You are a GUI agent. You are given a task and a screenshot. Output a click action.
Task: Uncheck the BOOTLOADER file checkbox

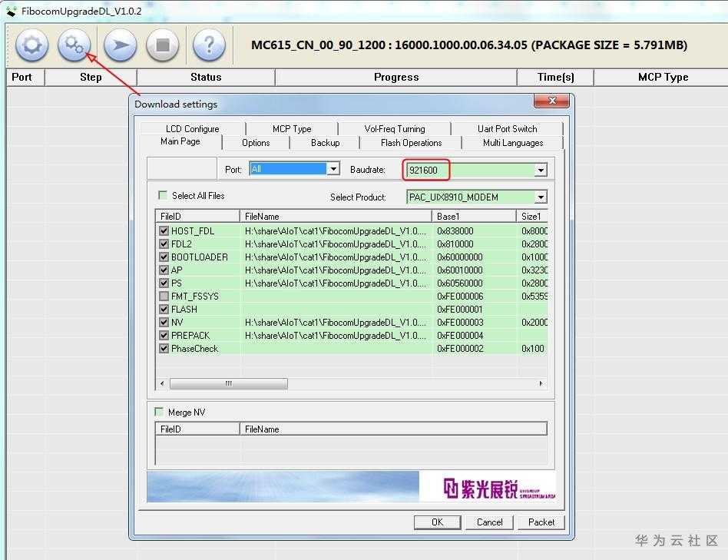[164, 257]
